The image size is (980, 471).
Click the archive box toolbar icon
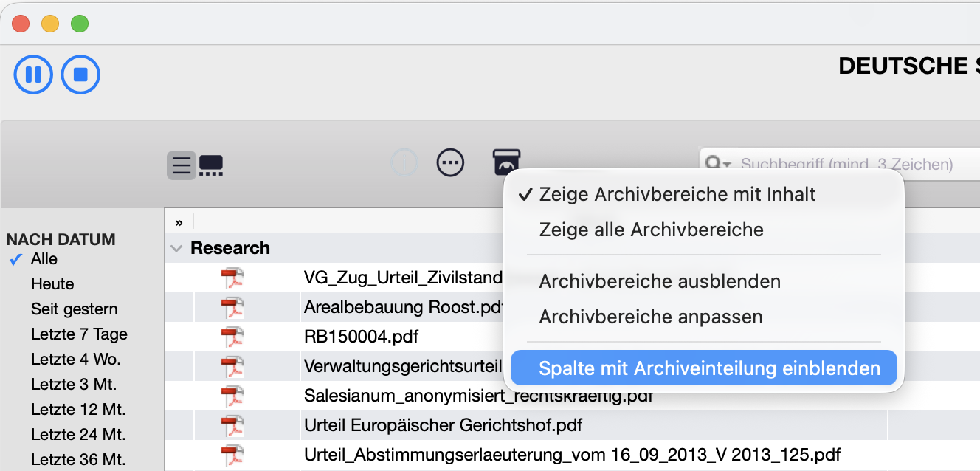coord(507,162)
